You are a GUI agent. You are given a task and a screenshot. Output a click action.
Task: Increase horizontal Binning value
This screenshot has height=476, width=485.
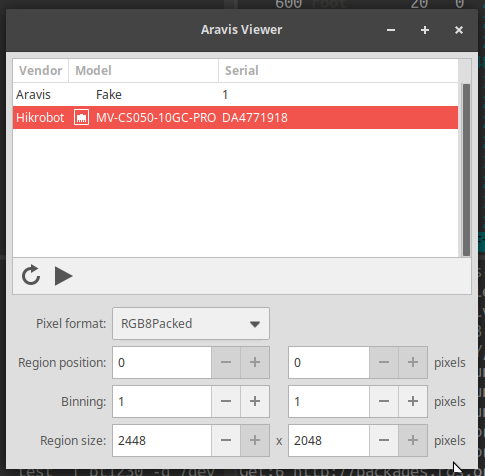coord(255,402)
